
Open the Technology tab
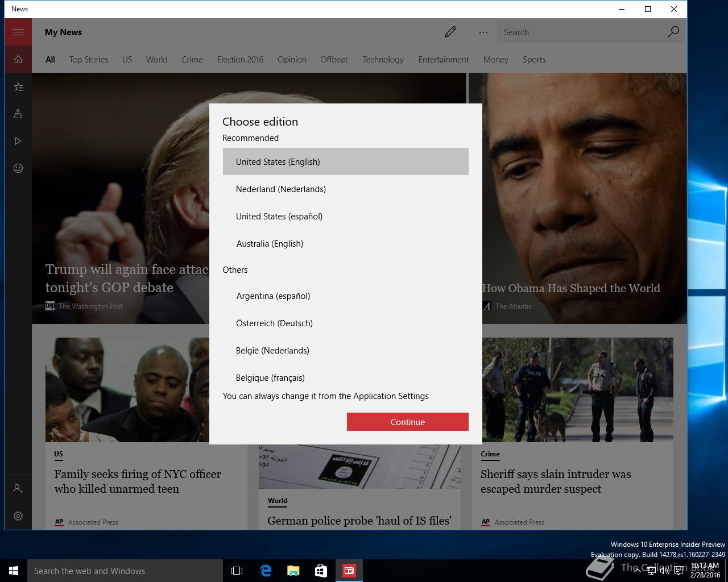383,60
